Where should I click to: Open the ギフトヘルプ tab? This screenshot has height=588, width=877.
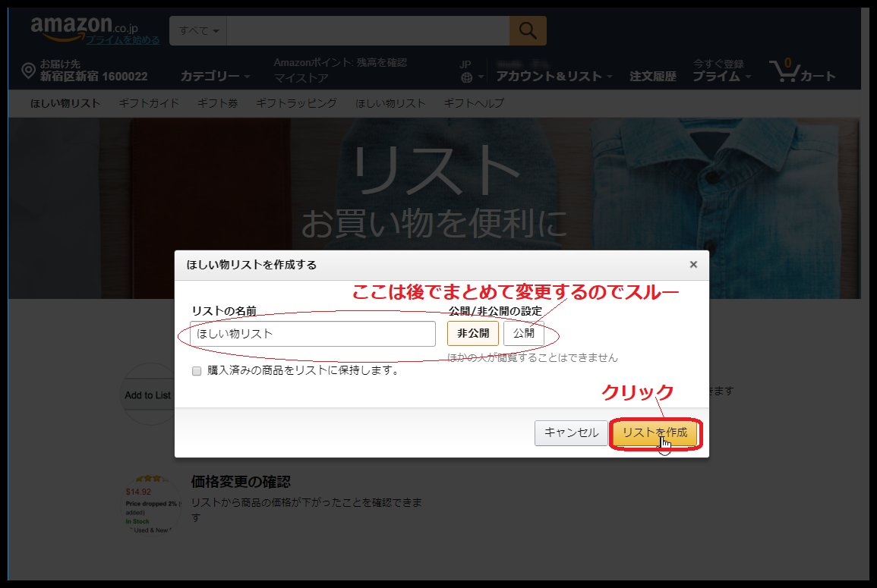tap(473, 103)
